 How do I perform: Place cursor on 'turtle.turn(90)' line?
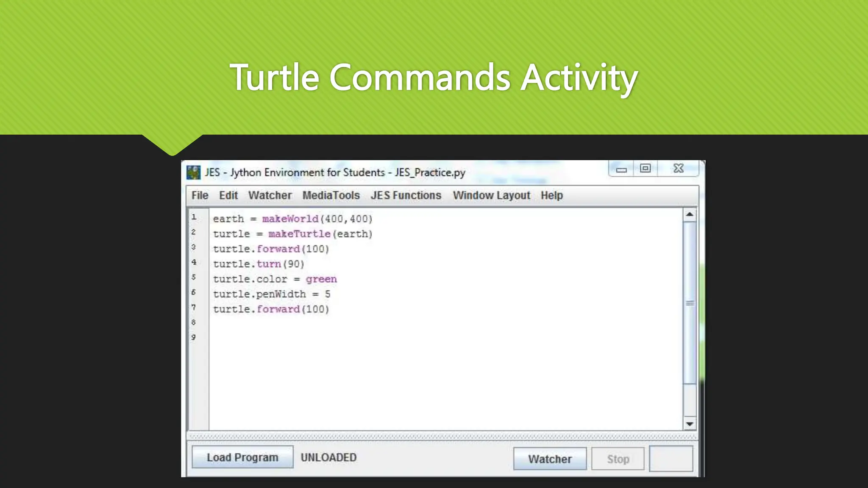coord(259,264)
